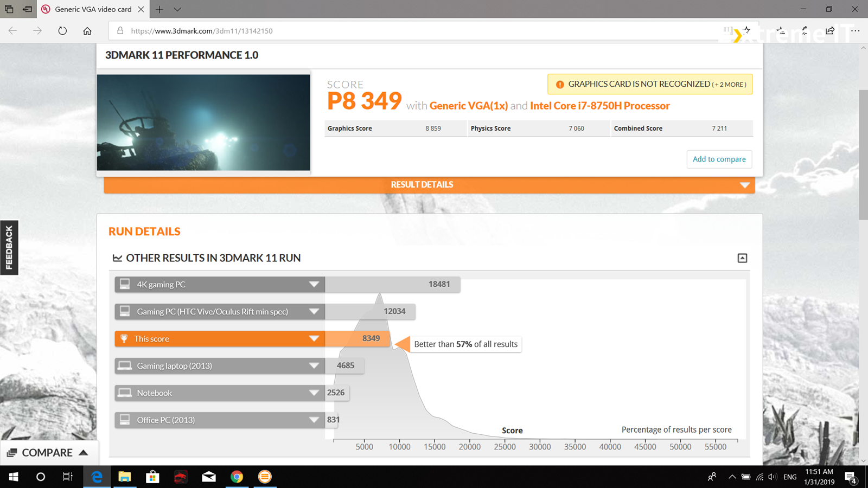
Task: Click the set tabs aside icon
Action: [27, 9]
